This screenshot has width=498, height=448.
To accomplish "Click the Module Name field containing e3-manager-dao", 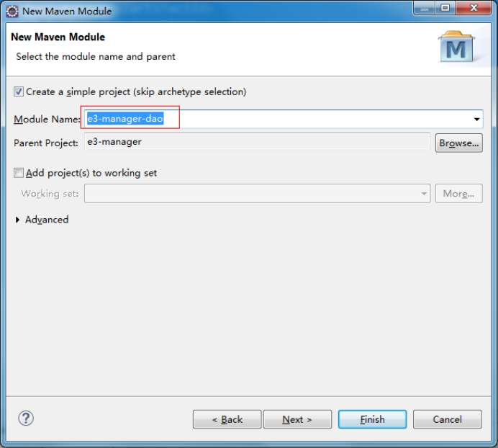I will point(284,119).
